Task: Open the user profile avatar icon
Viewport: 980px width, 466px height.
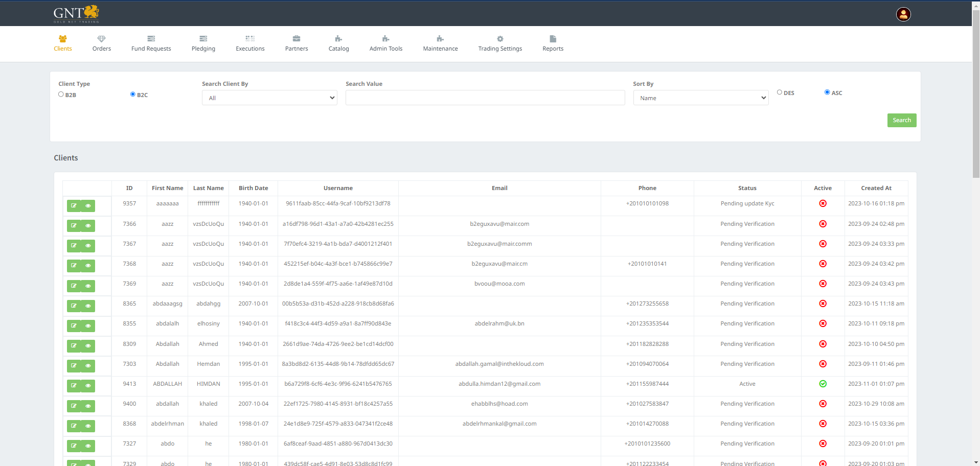Action: click(903, 14)
